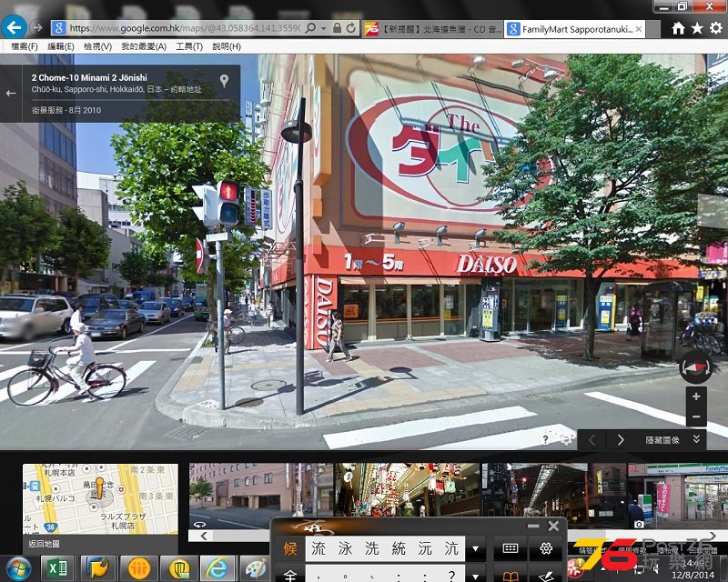Image resolution: width=728 pixels, height=582 pixels.
Task: Refresh the page with reload icon
Action: click(351, 28)
